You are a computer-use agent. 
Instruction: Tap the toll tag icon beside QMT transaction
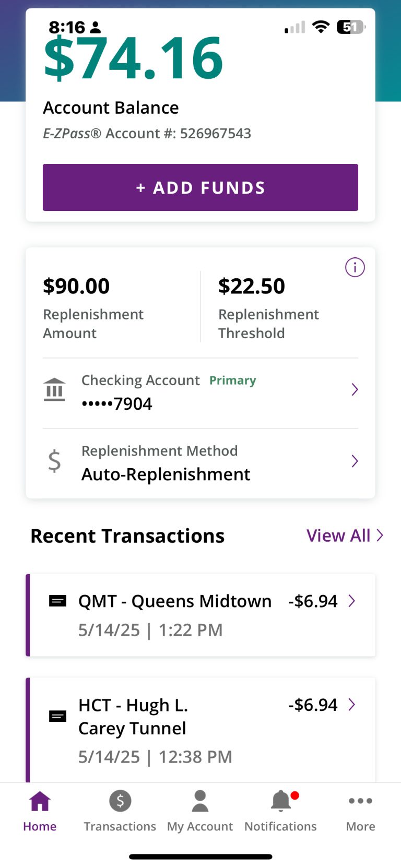57,601
